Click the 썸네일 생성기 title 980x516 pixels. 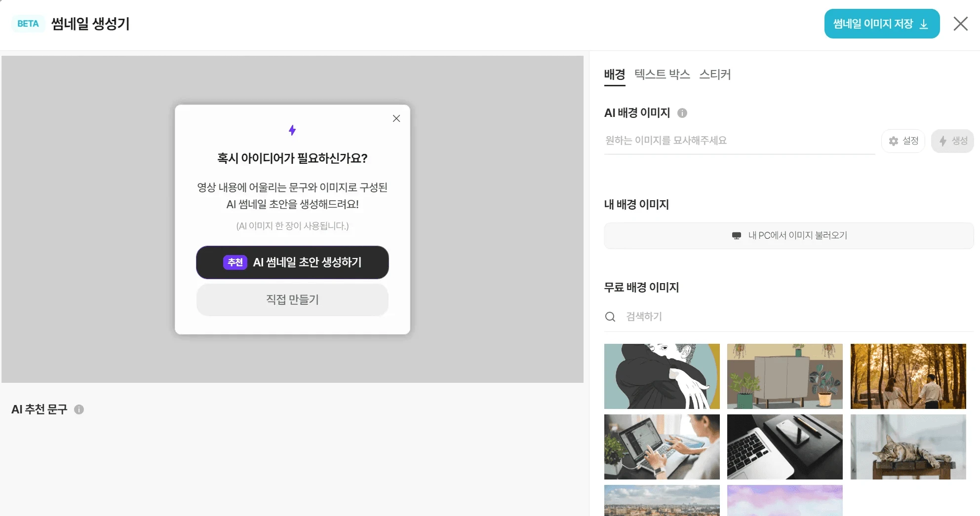point(90,24)
